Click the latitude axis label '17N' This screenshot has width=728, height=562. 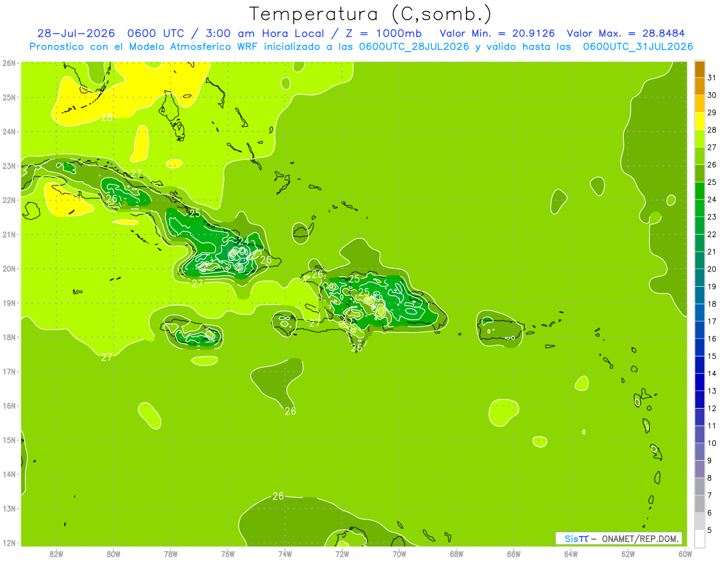pos(9,372)
